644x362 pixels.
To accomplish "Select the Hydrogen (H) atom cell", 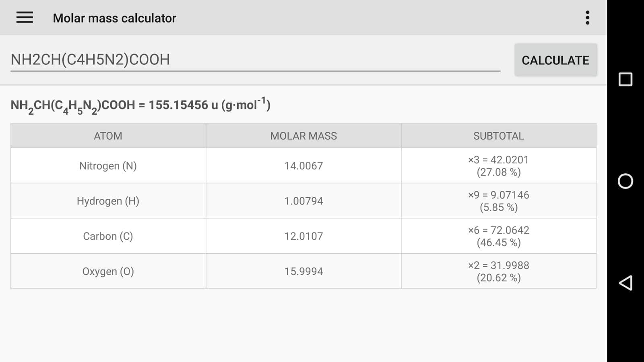I will [x=108, y=201].
